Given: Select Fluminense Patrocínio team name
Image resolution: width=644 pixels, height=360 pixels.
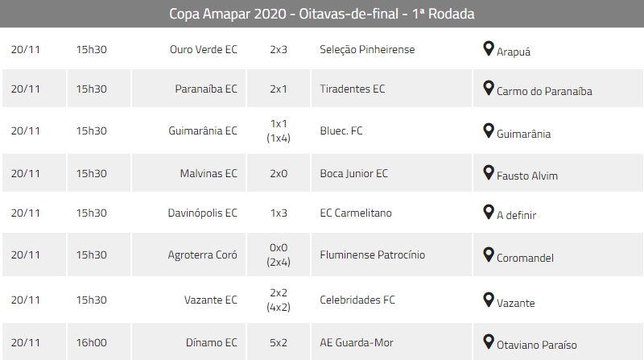Looking at the screenshot, I should coord(372,255).
